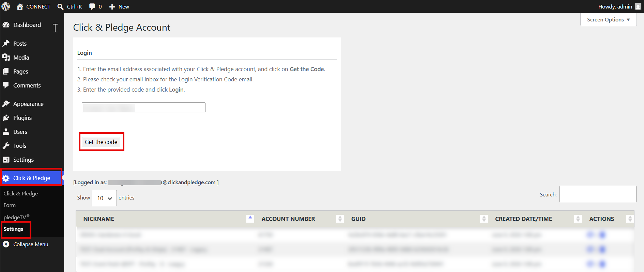Viewport: 644px width, 272px height.
Task: Click the New content plus button
Action: tap(119, 6)
